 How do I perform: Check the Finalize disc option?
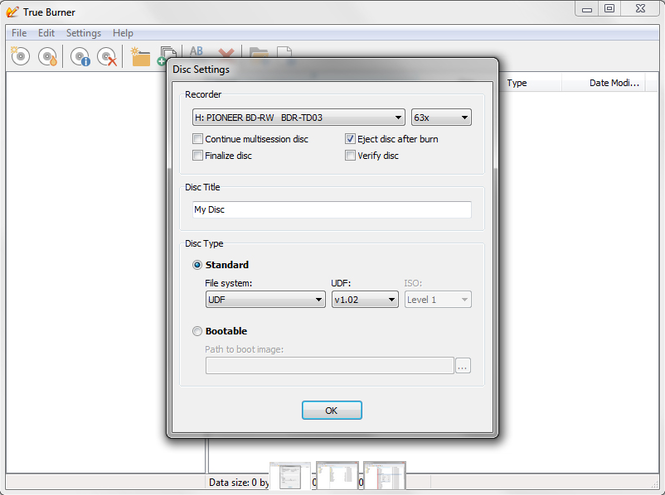coord(197,155)
